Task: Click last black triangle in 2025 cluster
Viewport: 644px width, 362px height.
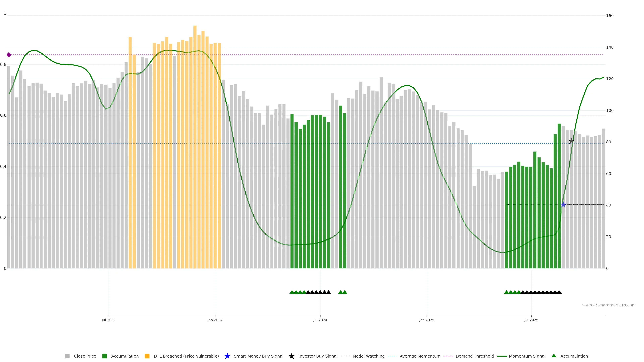Action: (x=559, y=292)
